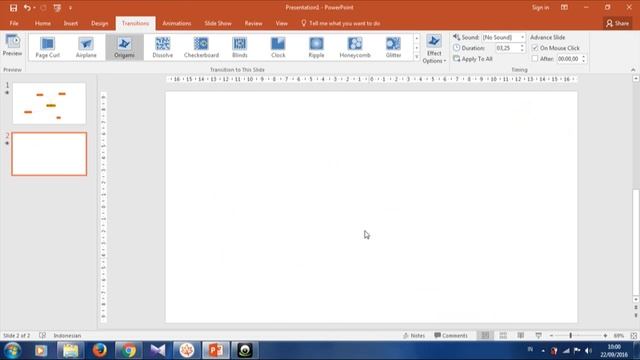Click the vertical scrollbar down arrow
Image resolution: width=640 pixels, height=360 pixels.
636,300
